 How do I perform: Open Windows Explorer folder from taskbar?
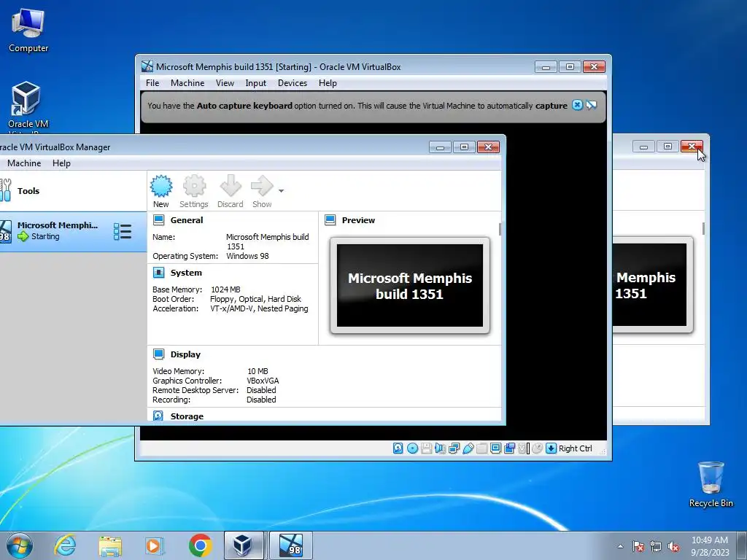[x=110, y=545]
